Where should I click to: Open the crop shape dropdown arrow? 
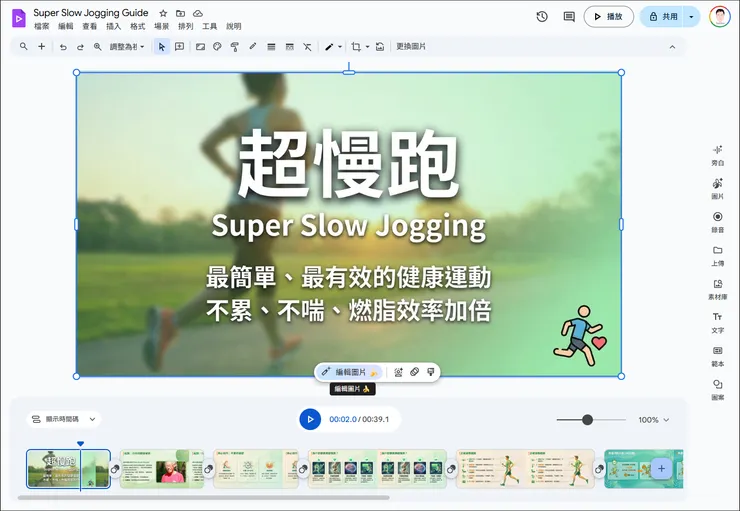[x=368, y=47]
